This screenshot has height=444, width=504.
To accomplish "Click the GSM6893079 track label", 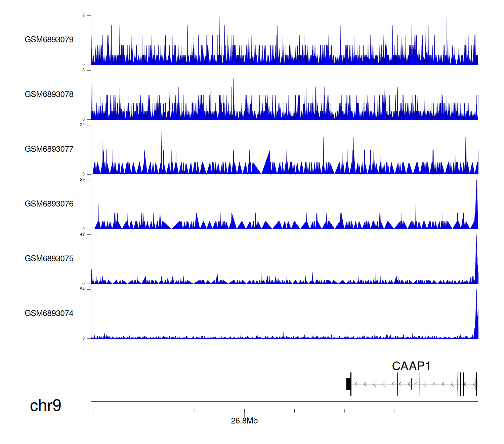I will [x=49, y=40].
